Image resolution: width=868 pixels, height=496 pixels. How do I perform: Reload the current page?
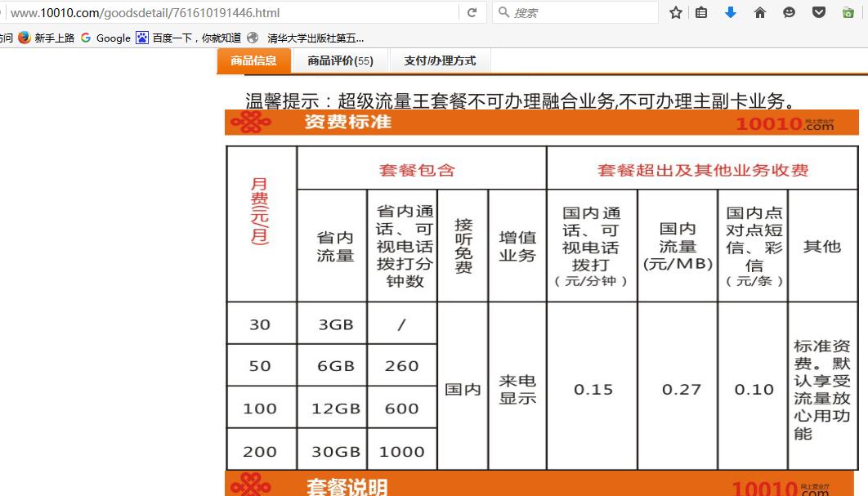coord(472,12)
